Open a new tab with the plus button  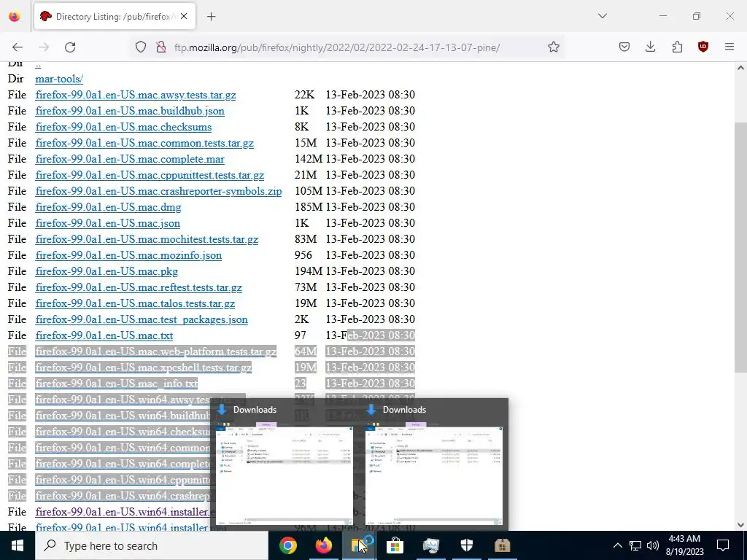212,17
